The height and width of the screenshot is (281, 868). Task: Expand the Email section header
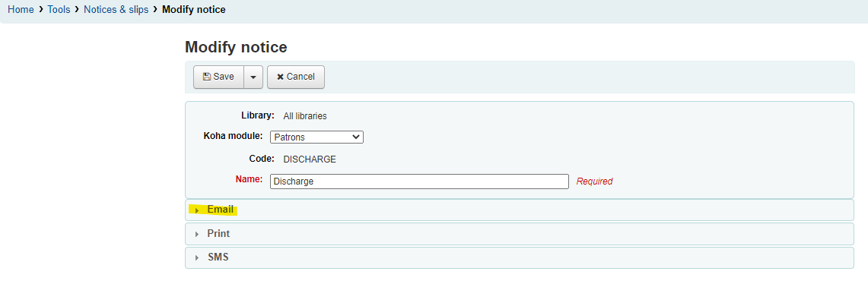pyautogui.click(x=520, y=210)
